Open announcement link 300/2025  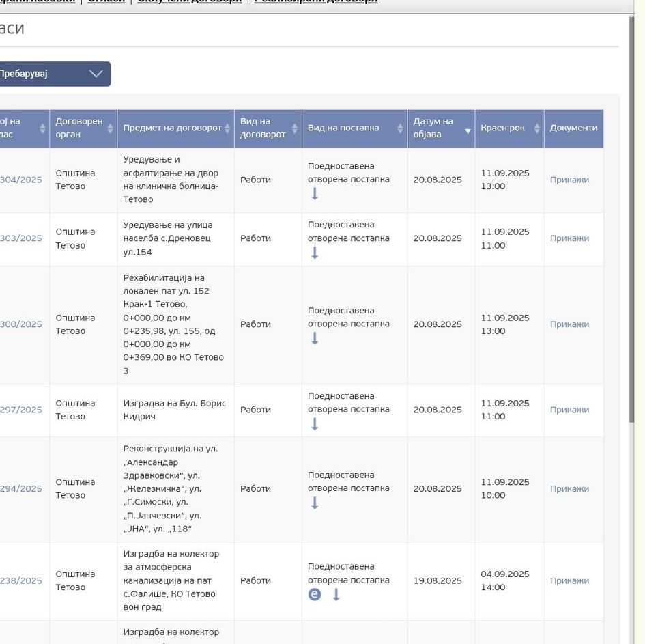(21, 324)
